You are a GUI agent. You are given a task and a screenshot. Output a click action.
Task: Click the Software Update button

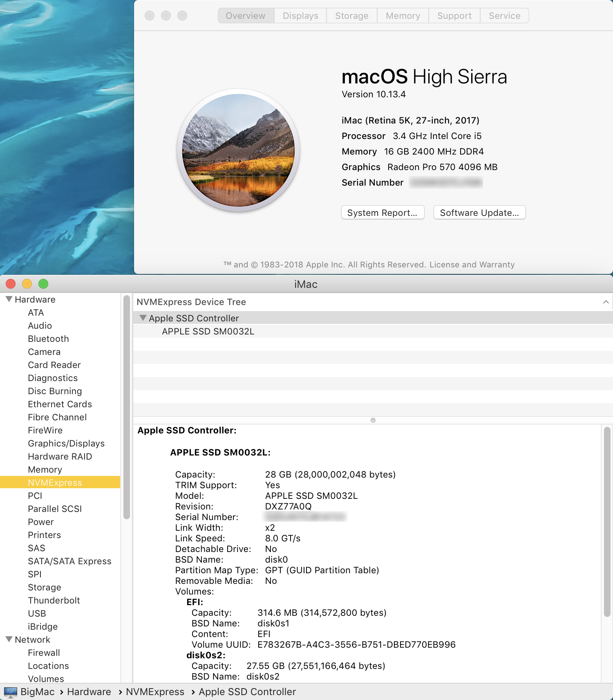point(479,213)
